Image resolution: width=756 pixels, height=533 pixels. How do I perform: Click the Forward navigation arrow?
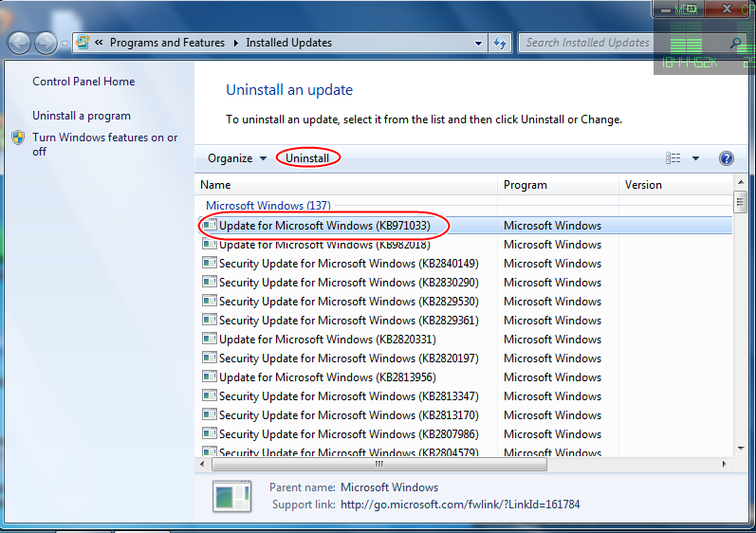(46, 43)
